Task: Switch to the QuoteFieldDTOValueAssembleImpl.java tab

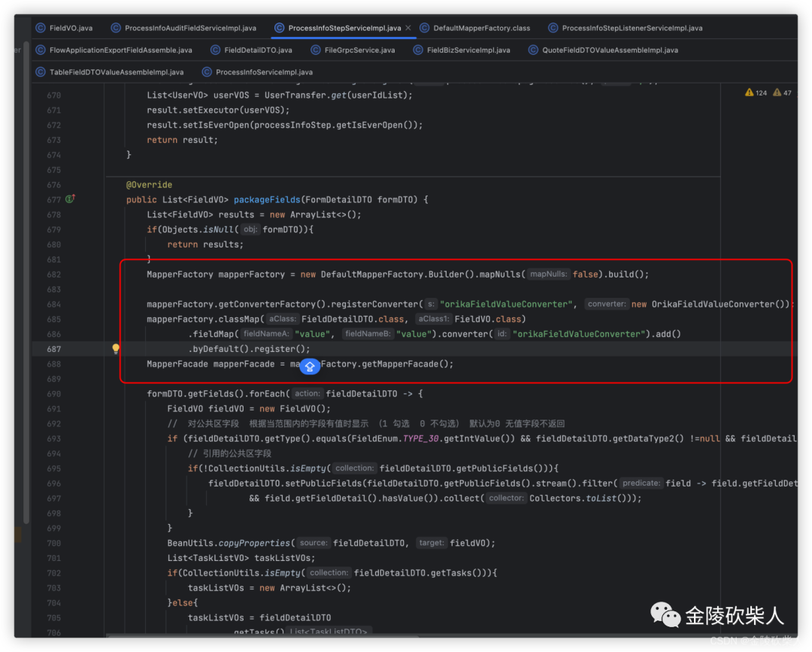Action: point(603,50)
